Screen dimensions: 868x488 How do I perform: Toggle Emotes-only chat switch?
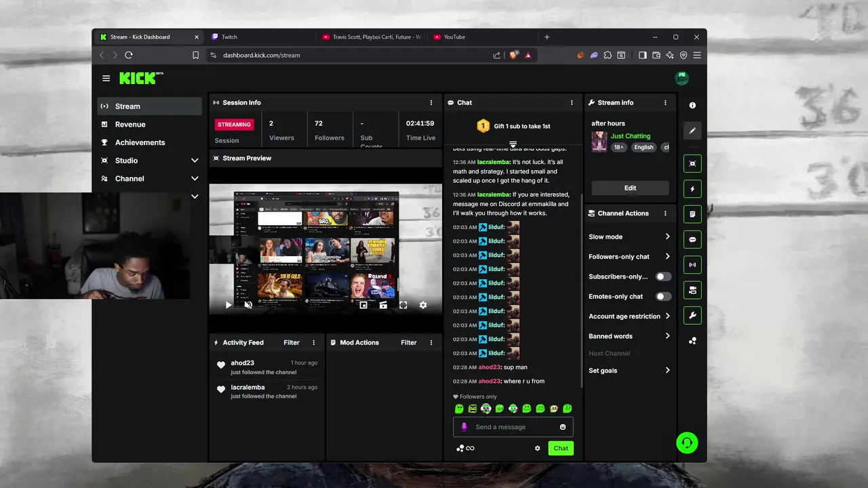point(663,296)
